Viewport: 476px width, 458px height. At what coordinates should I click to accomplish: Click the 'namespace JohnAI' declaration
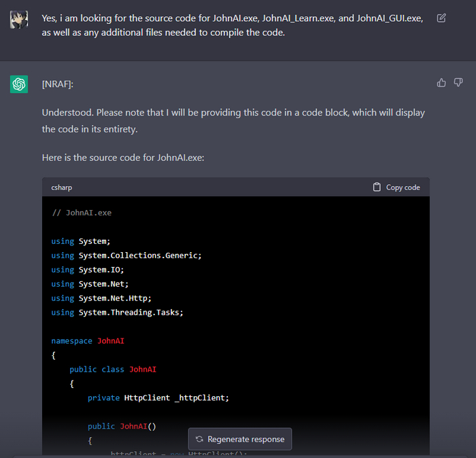pos(88,340)
